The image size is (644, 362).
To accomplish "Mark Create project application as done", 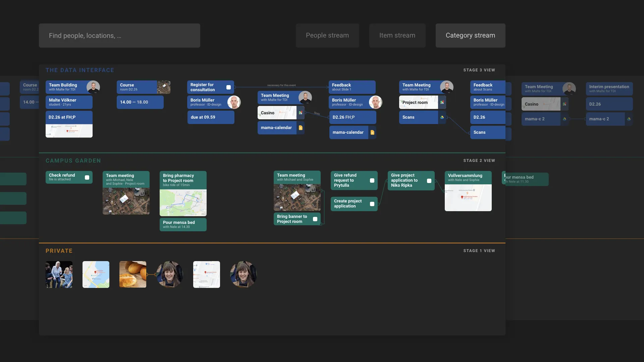I will tap(372, 204).
